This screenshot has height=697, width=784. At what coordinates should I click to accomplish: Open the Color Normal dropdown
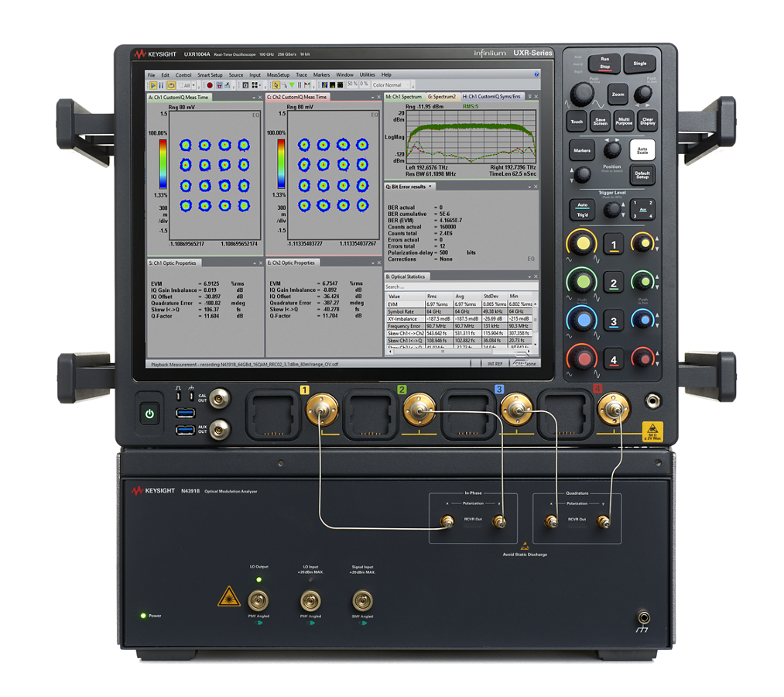[x=393, y=85]
